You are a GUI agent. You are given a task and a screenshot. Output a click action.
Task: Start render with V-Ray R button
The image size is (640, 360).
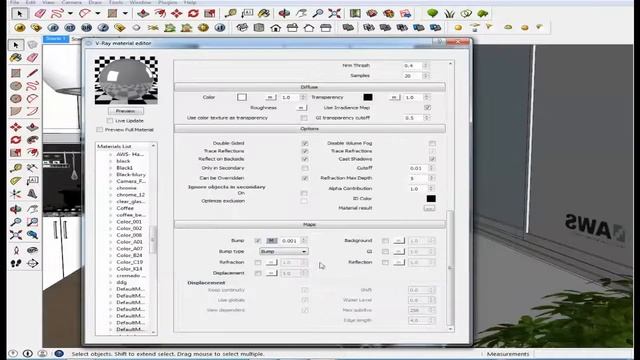click(53, 28)
